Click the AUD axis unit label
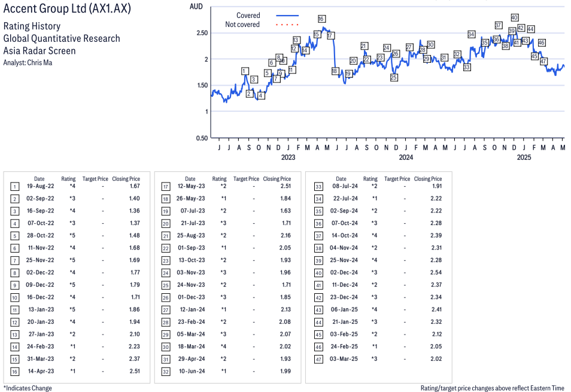The width and height of the screenshot is (571, 392). (x=196, y=7)
